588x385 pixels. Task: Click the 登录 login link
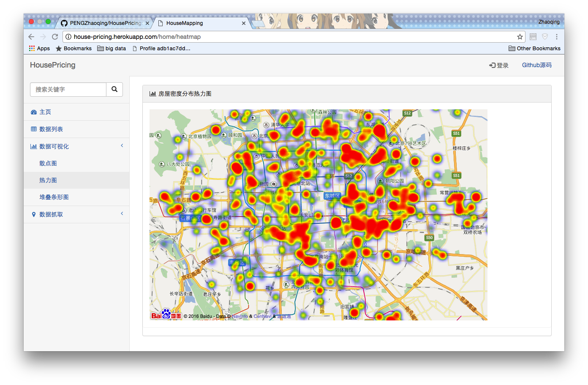(x=499, y=65)
